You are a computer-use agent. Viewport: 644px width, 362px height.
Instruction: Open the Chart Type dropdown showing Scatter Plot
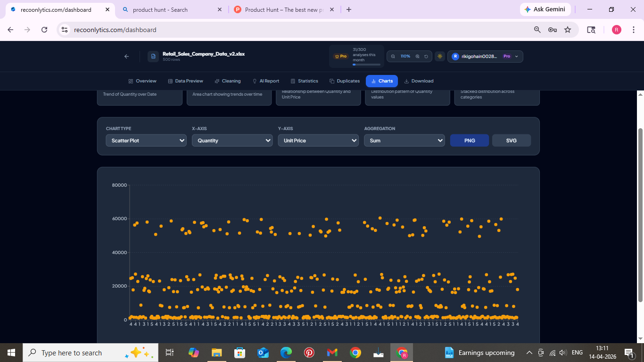[x=146, y=140]
